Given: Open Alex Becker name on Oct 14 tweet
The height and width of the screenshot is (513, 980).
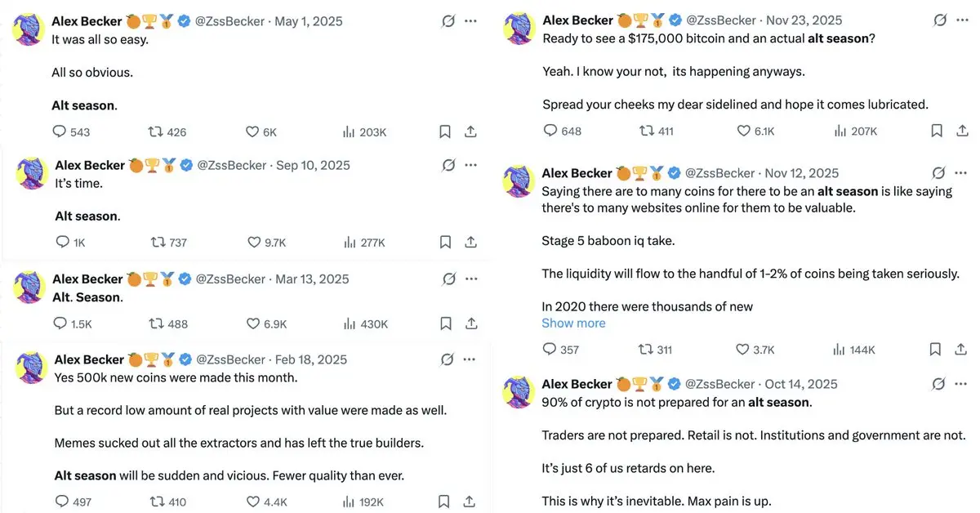Looking at the screenshot, I should (x=577, y=384).
